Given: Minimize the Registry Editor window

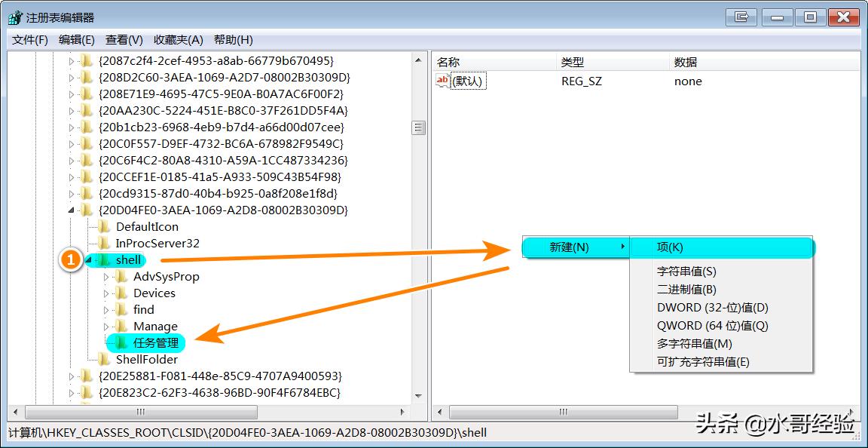Looking at the screenshot, I should [x=778, y=17].
